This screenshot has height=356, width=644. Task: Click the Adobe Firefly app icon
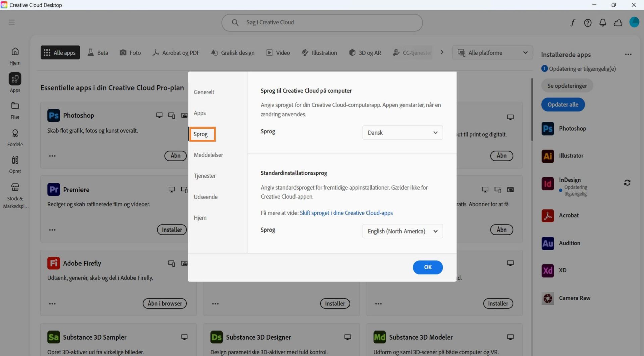53,263
